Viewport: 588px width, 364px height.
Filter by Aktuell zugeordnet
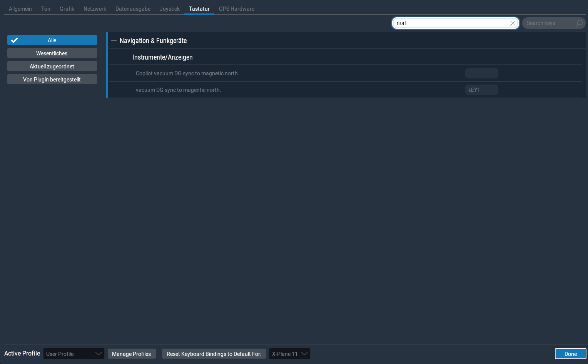click(52, 66)
